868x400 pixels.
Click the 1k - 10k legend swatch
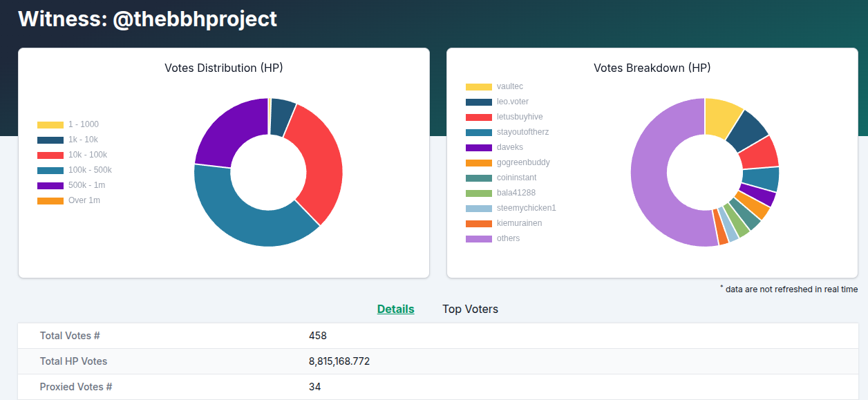(x=50, y=140)
